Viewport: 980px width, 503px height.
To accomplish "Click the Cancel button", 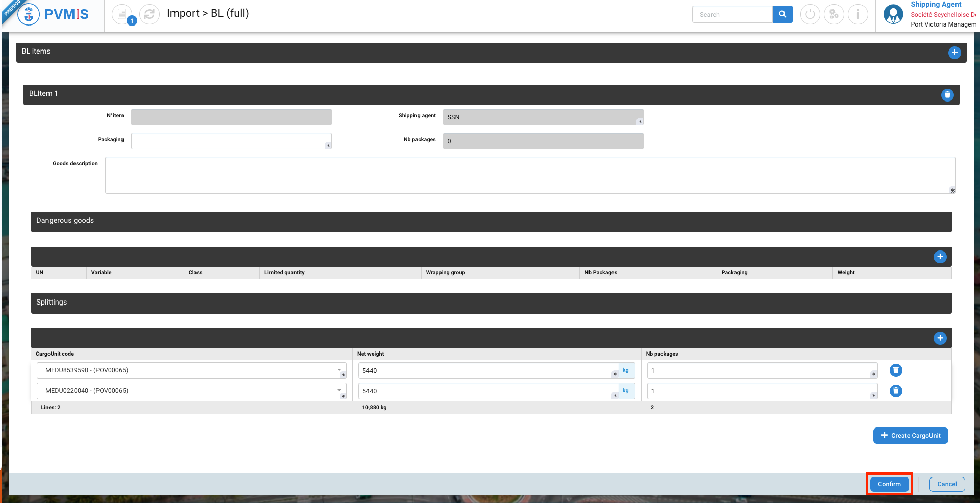I will click(947, 484).
